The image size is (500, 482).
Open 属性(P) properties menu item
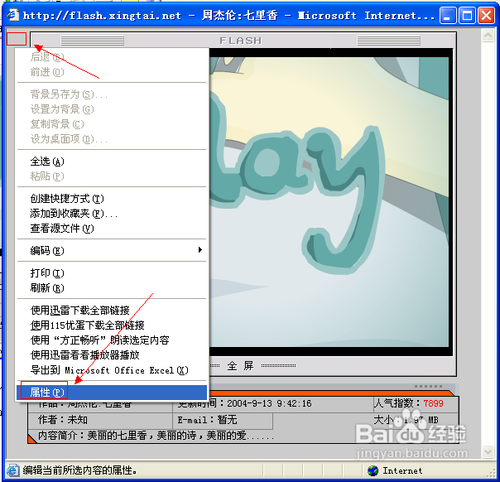(112, 393)
